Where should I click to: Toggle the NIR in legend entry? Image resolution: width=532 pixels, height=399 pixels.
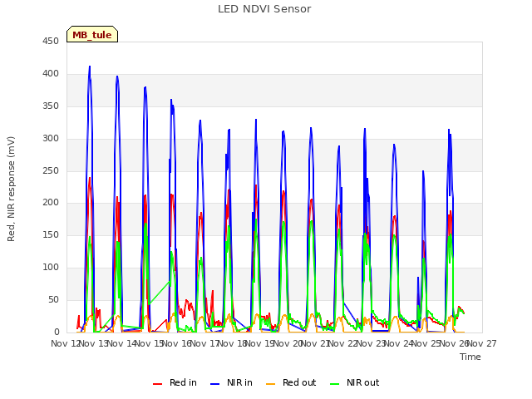231,383
